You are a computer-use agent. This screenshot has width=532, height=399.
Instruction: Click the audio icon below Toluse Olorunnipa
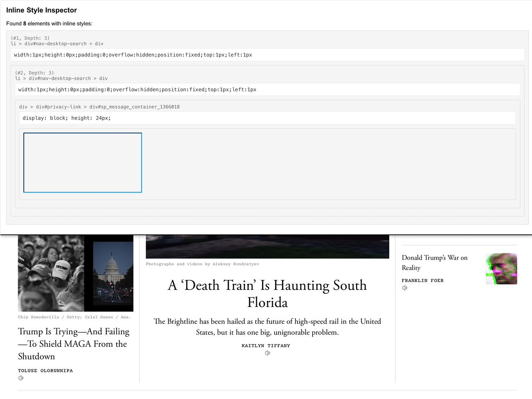tap(20, 378)
